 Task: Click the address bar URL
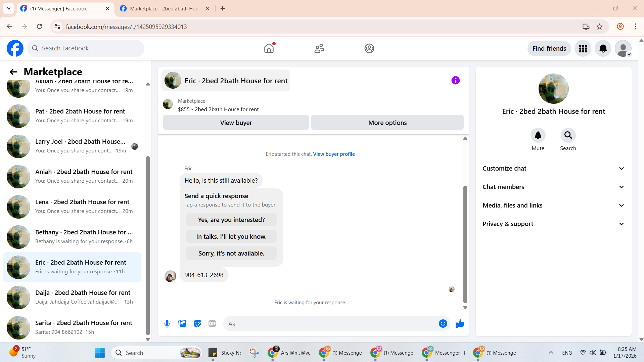click(x=126, y=27)
